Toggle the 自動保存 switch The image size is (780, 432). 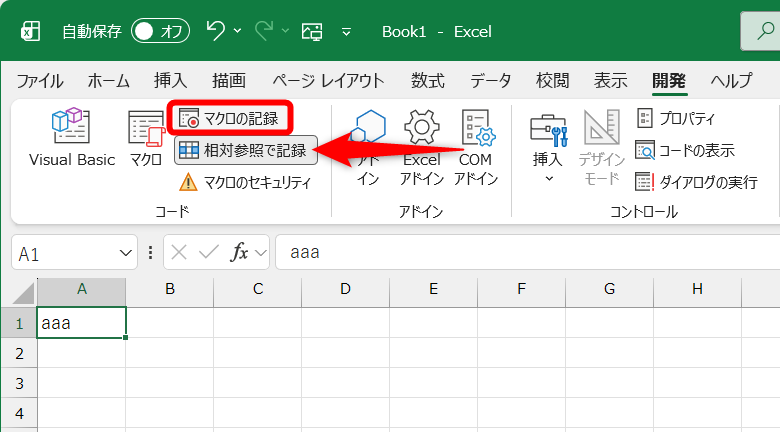160,31
